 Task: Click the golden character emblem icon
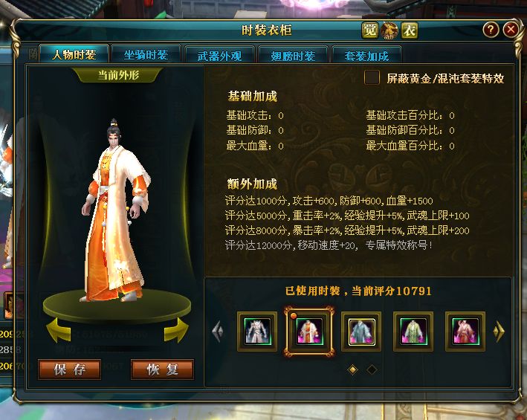389,30
